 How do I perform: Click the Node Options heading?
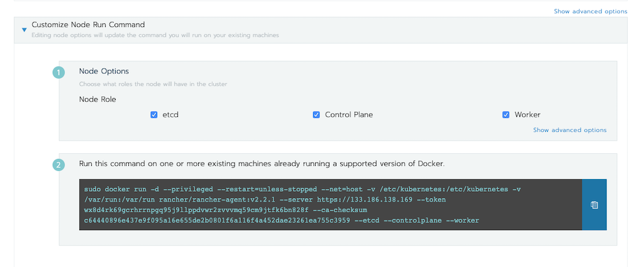104,71
